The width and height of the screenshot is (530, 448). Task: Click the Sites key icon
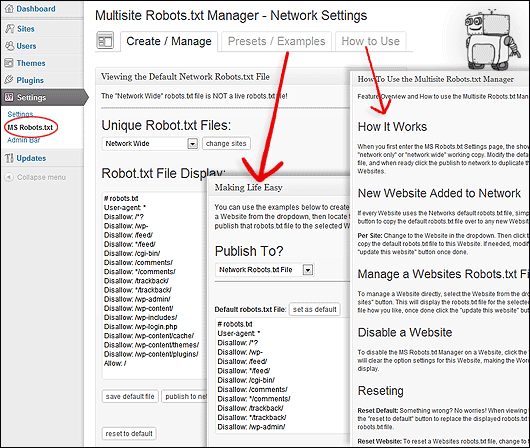(10, 29)
